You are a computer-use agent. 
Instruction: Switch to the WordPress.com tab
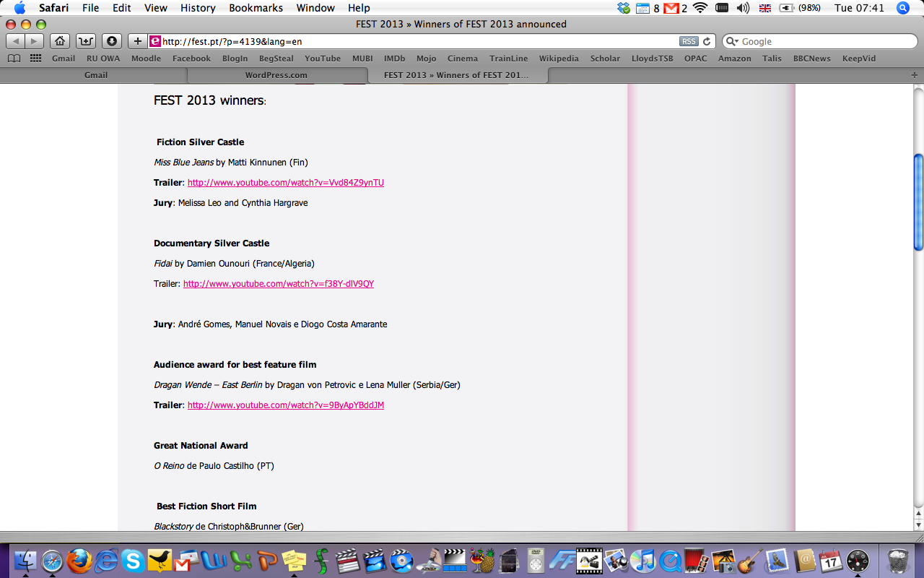pos(276,75)
